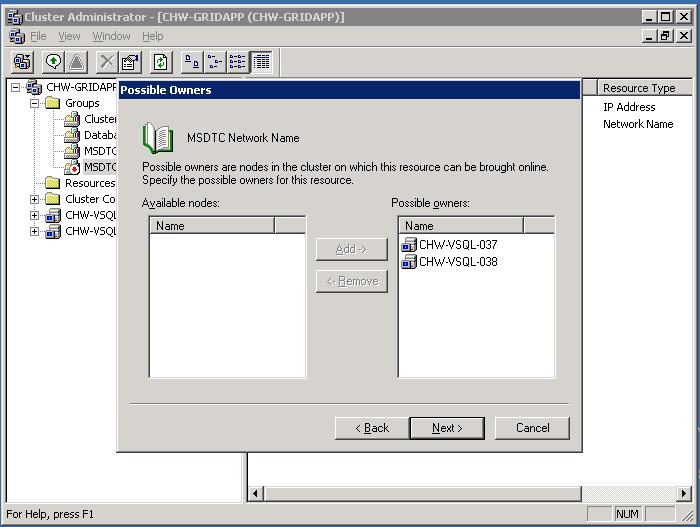Click the Properties toolbar icon
700x527 pixels.
[x=130, y=62]
